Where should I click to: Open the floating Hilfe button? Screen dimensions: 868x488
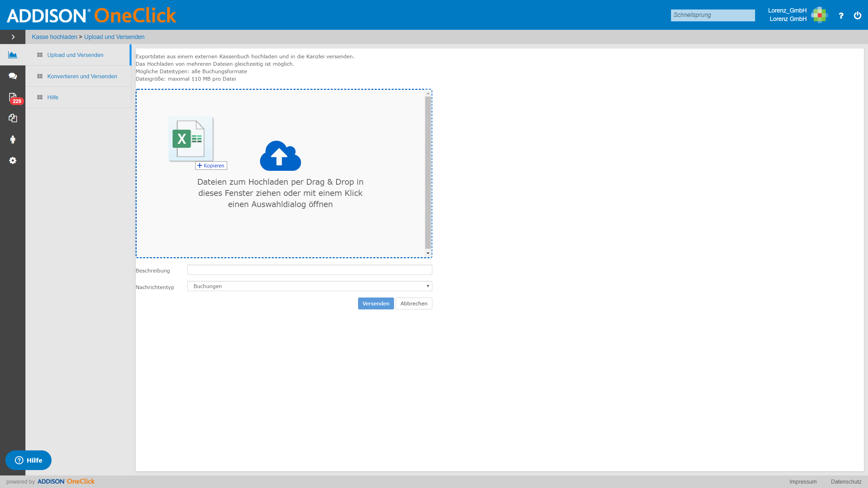pyautogui.click(x=28, y=460)
